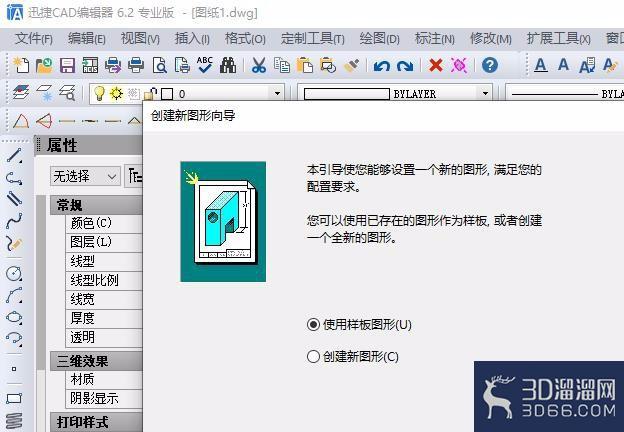This screenshot has width=624, height=432.
Task: Open the 扩展工具(X) menu
Action: pos(558,39)
